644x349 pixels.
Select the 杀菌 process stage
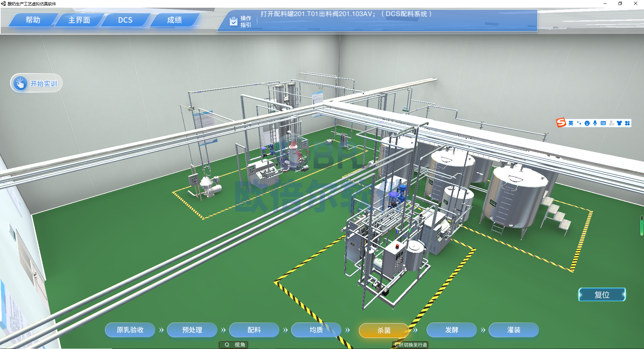(x=384, y=331)
